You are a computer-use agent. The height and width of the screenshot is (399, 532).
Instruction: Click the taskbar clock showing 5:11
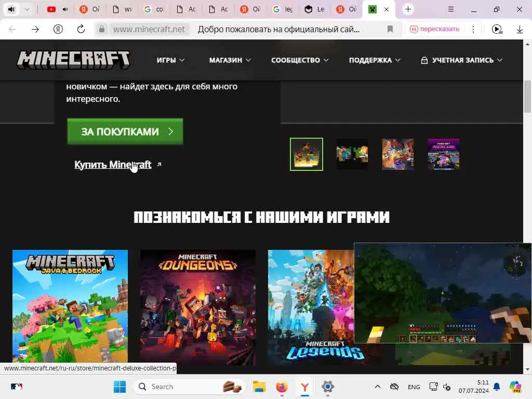474,387
